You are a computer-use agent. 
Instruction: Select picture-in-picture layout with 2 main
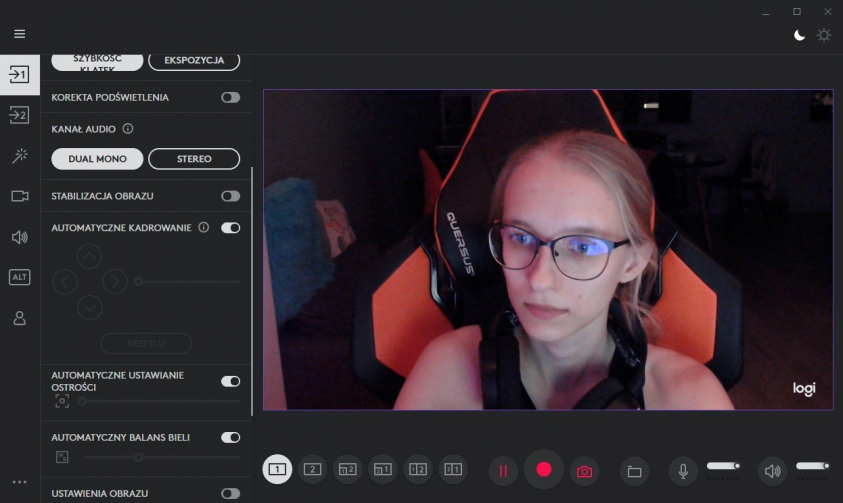(x=347, y=469)
